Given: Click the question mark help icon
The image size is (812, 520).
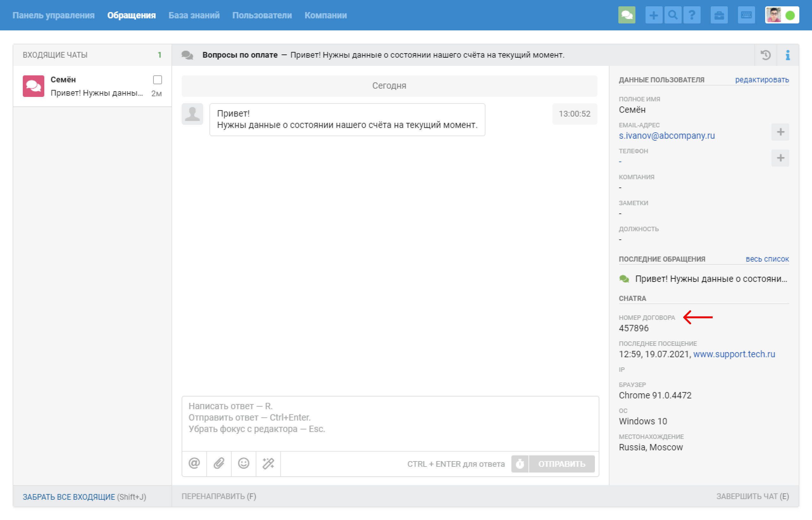Looking at the screenshot, I should point(691,15).
